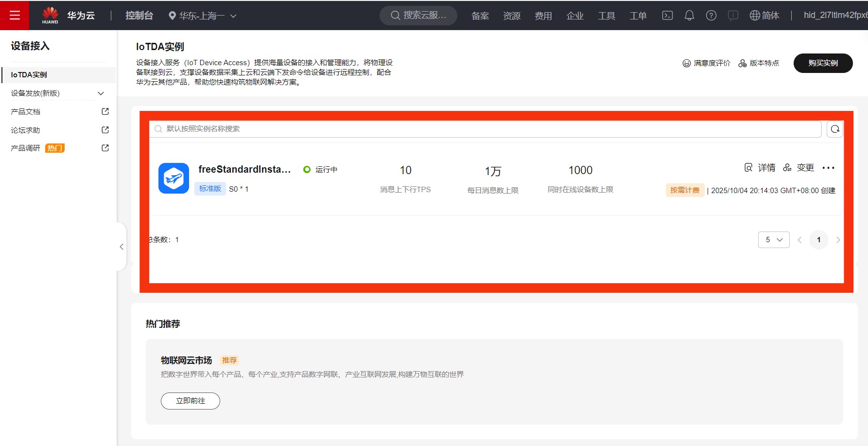The width and height of the screenshot is (868, 446).
Task: Open 产品文档 external link
Action: pos(26,112)
